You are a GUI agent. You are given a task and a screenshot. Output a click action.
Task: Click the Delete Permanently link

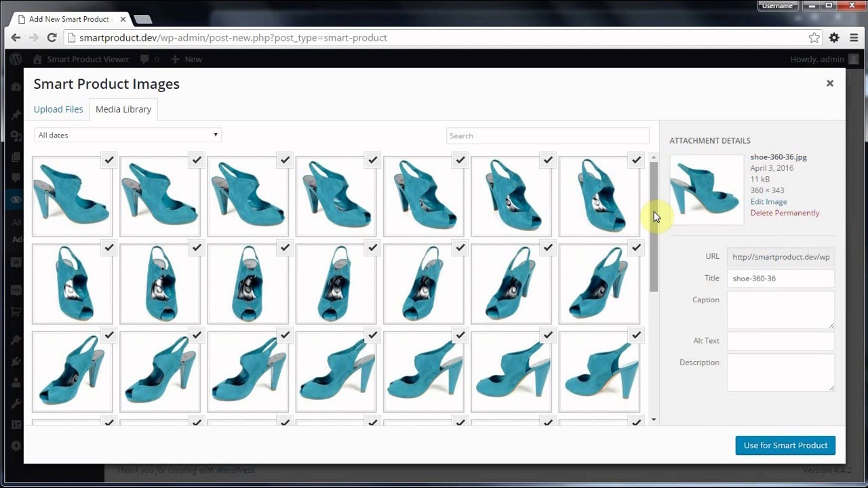[785, 213]
